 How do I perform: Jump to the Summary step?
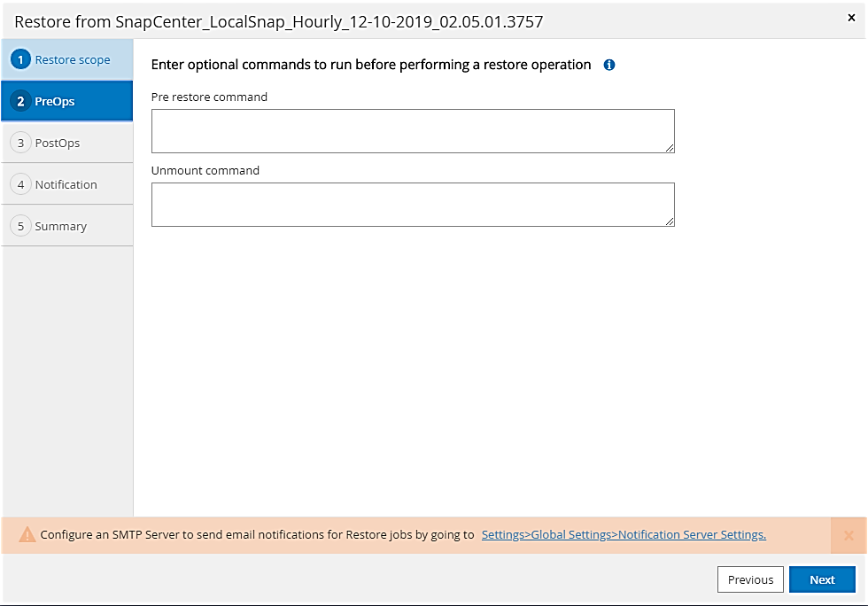61,226
